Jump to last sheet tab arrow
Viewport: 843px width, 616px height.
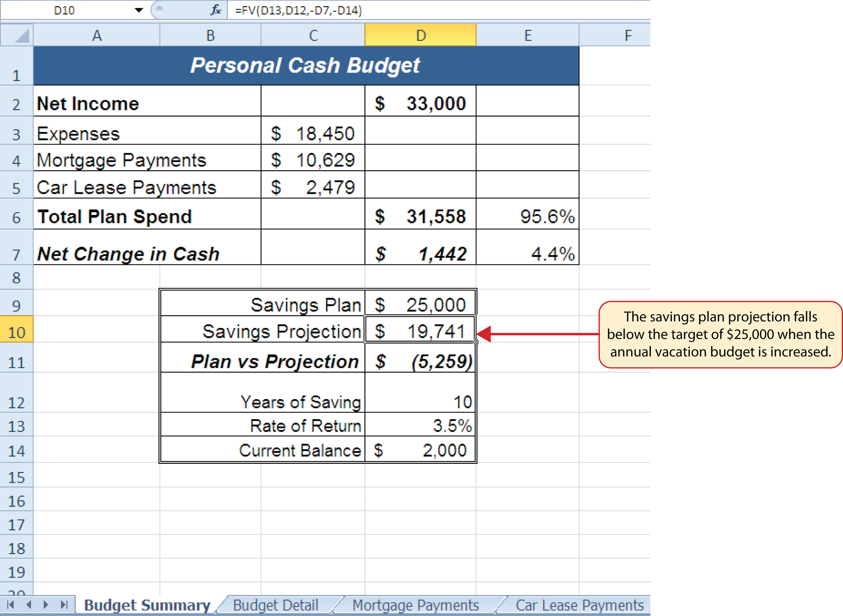pos(64,604)
